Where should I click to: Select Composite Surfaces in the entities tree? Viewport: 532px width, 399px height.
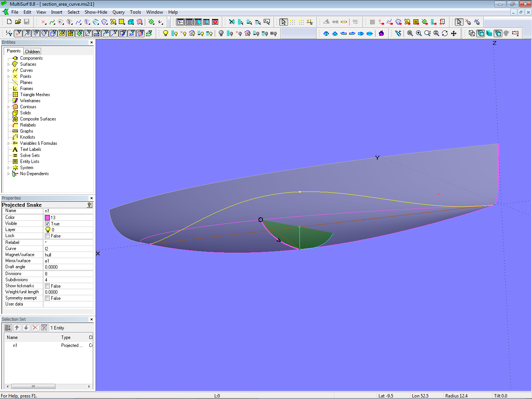38,119
